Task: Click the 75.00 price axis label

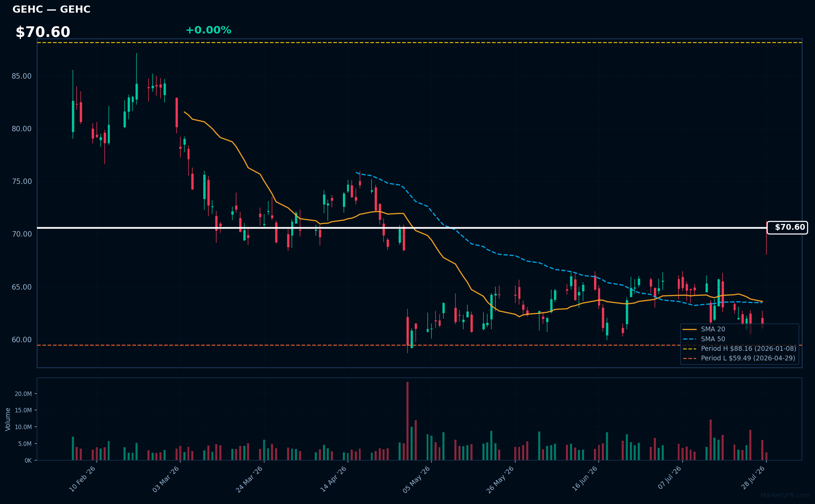Action: [22, 181]
